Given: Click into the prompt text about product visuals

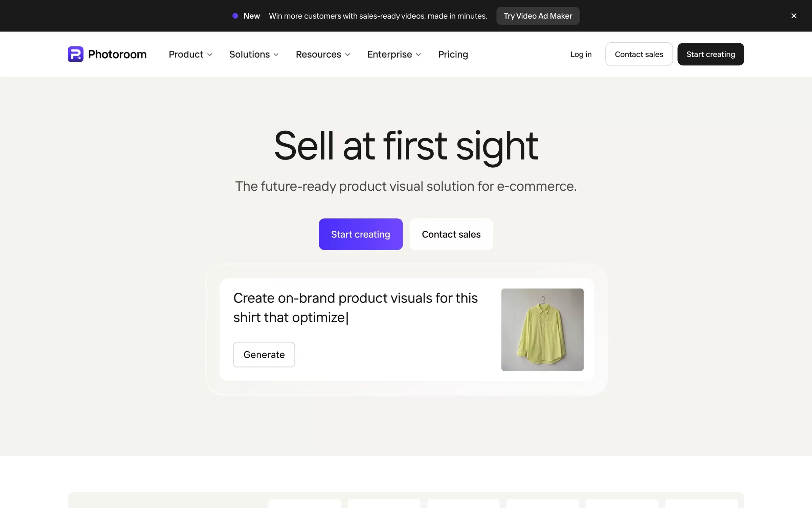Looking at the screenshot, I should point(355,308).
